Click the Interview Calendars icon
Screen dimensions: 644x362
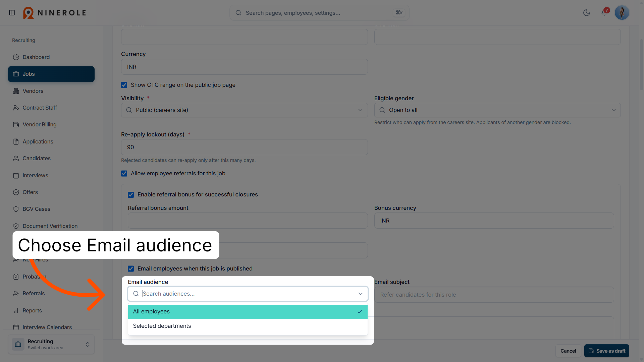point(16,327)
